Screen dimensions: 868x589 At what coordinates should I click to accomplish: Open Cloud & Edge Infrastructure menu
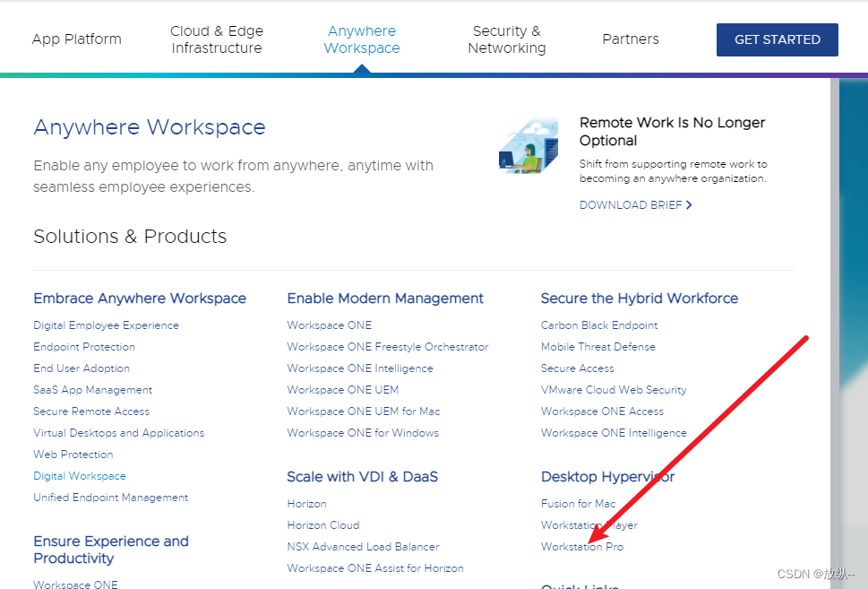click(x=217, y=39)
